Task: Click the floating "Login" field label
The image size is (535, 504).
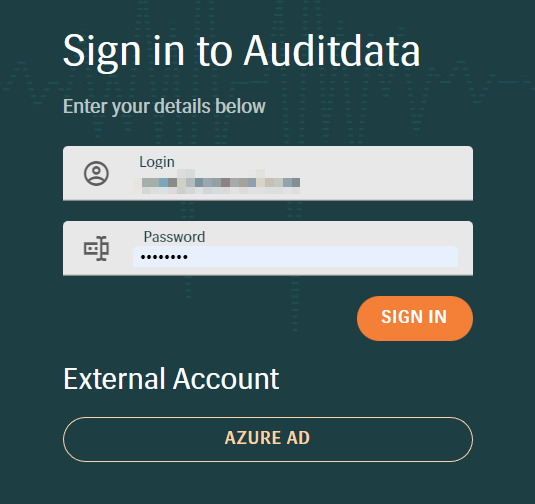Action: tap(157, 162)
